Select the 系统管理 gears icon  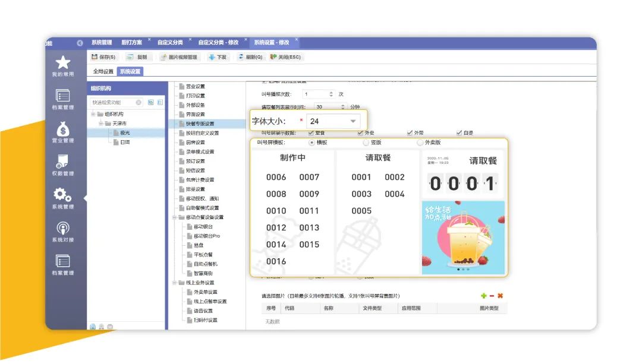[x=62, y=195]
